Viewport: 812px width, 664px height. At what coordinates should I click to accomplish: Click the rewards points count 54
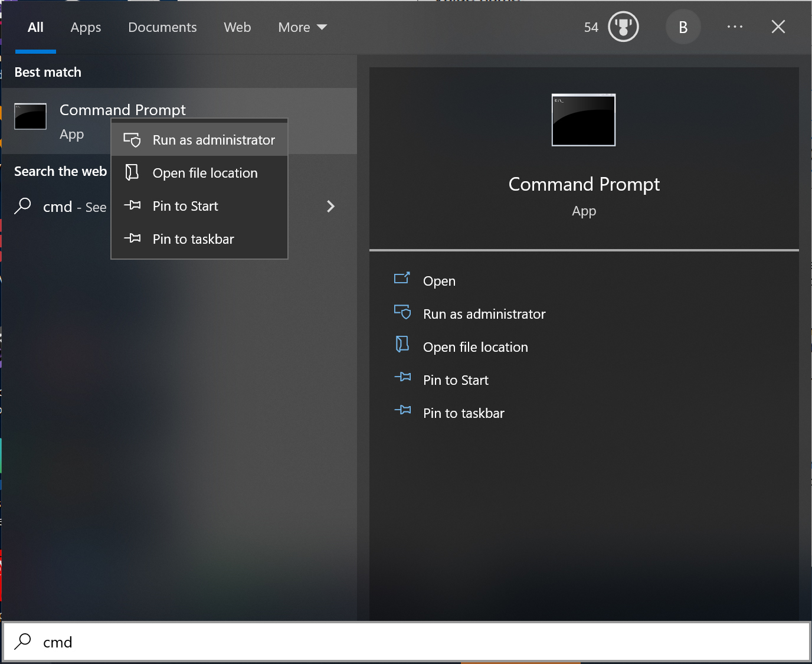[x=591, y=27]
